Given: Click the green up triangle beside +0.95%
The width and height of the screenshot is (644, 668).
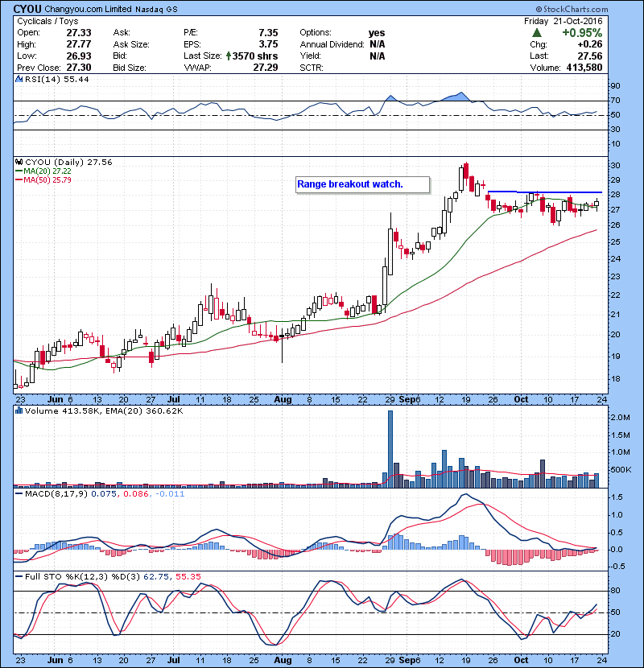Looking at the screenshot, I should 537,33.
